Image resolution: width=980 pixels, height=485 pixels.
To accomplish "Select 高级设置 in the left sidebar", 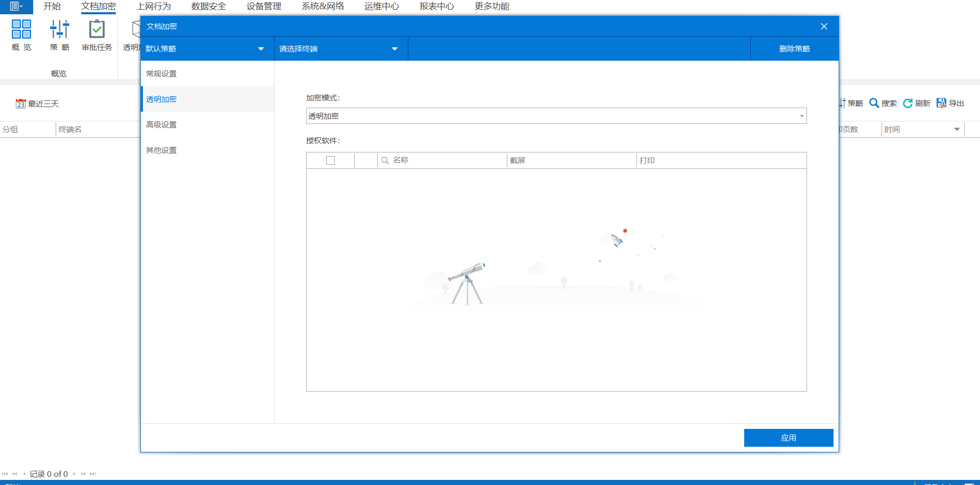I will tap(161, 125).
